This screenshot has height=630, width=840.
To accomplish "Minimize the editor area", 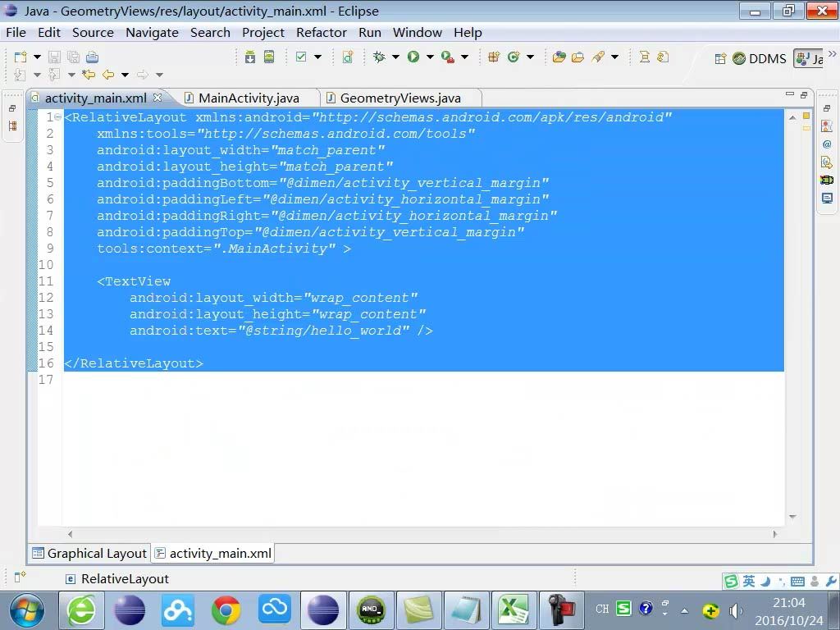I will [790, 94].
